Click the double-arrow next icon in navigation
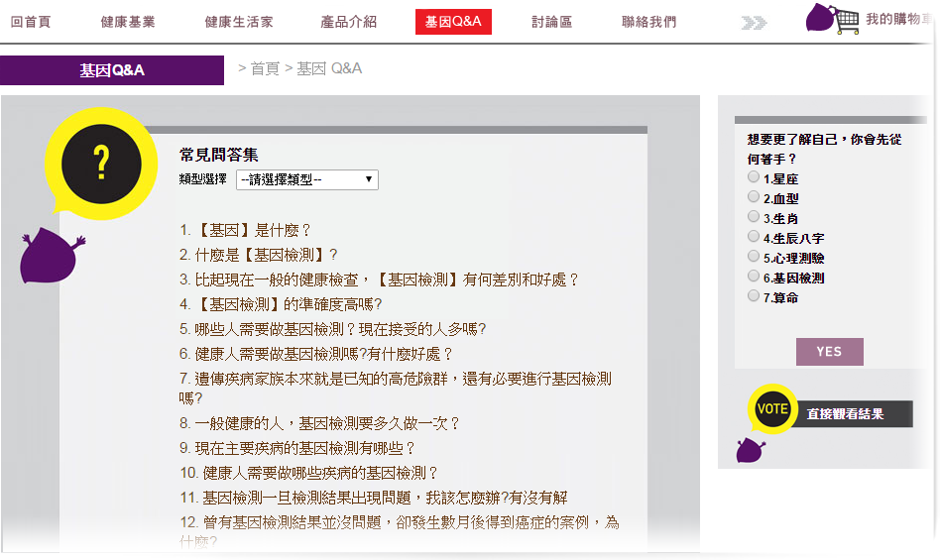Image resolution: width=940 pixels, height=560 pixels. [x=754, y=23]
